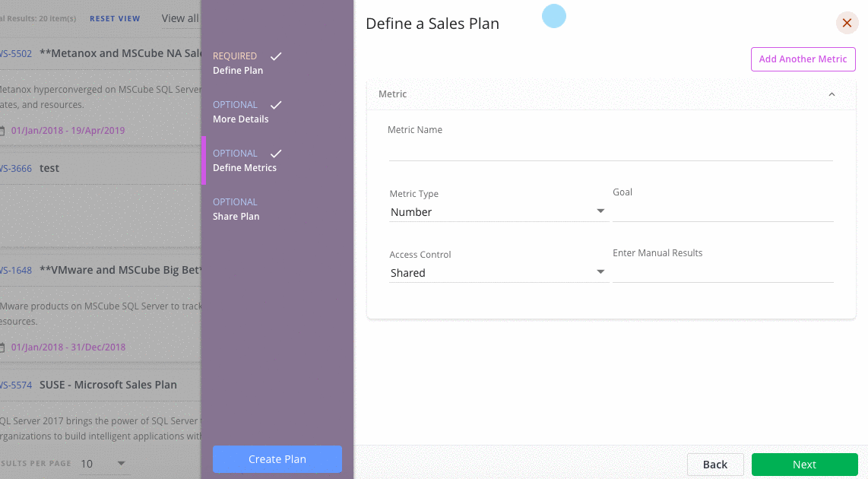Select the Define Metrics step
Image resolution: width=868 pixels, height=479 pixels.
pos(245,168)
